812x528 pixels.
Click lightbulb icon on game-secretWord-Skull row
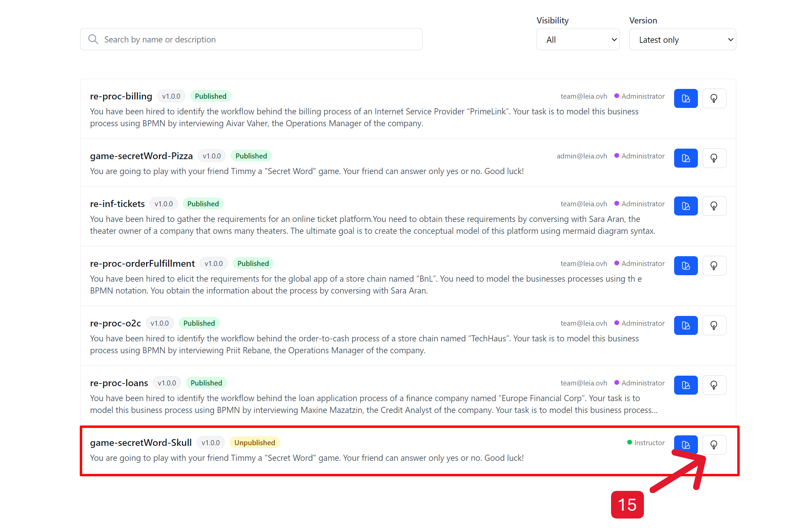(714, 445)
